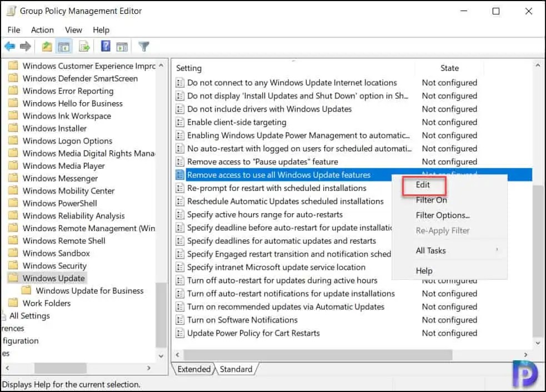Choose Filter Options from the context menu
Viewport: 546px width, 392px height.
(442, 215)
